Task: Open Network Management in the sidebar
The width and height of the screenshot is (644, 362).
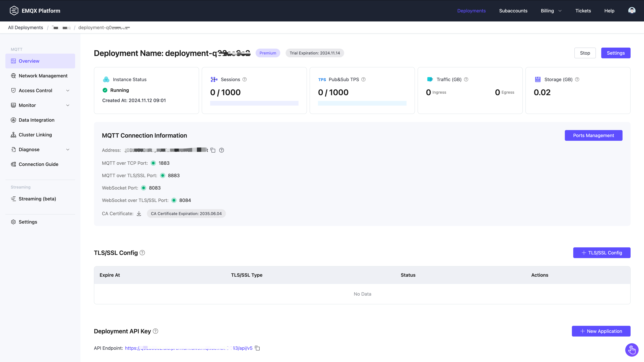Action: coord(40,76)
